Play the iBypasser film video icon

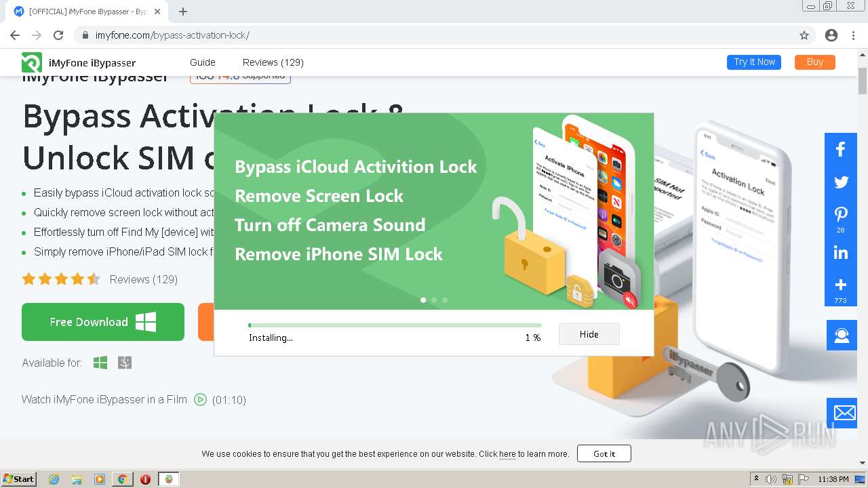click(200, 400)
